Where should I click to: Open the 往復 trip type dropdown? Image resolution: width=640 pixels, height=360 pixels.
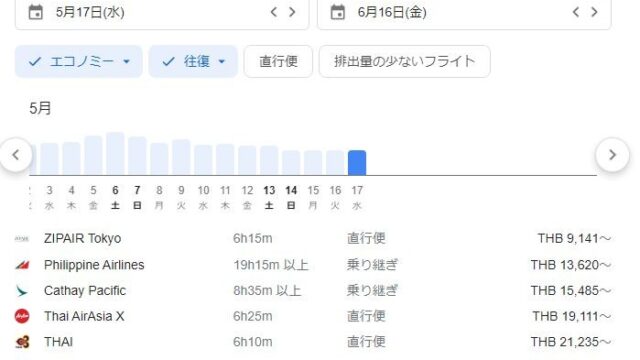coord(193,62)
